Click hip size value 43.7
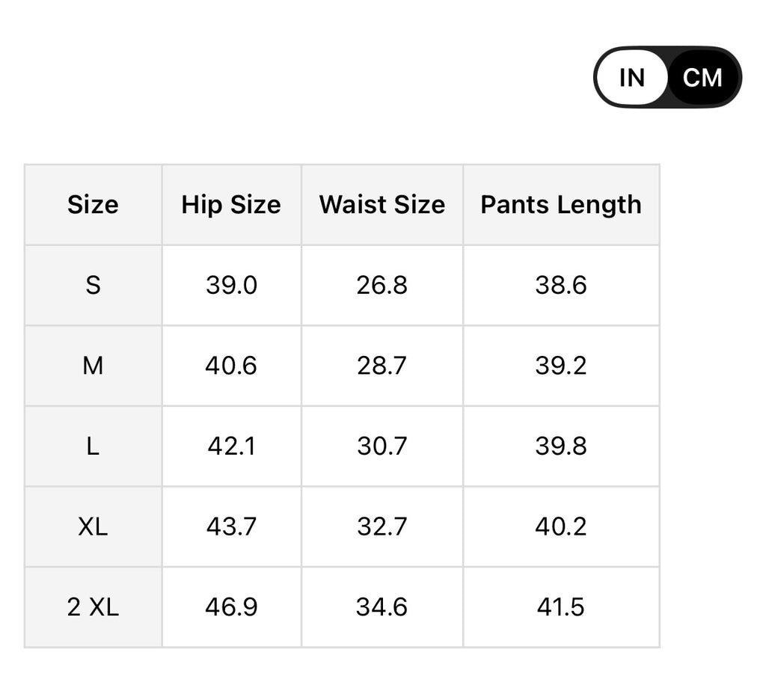This screenshot has width=766, height=700. [x=231, y=526]
